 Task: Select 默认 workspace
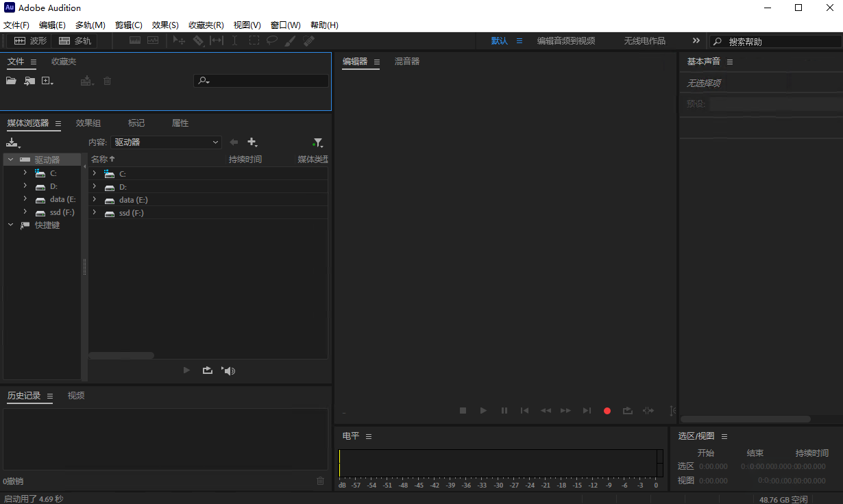(x=500, y=40)
